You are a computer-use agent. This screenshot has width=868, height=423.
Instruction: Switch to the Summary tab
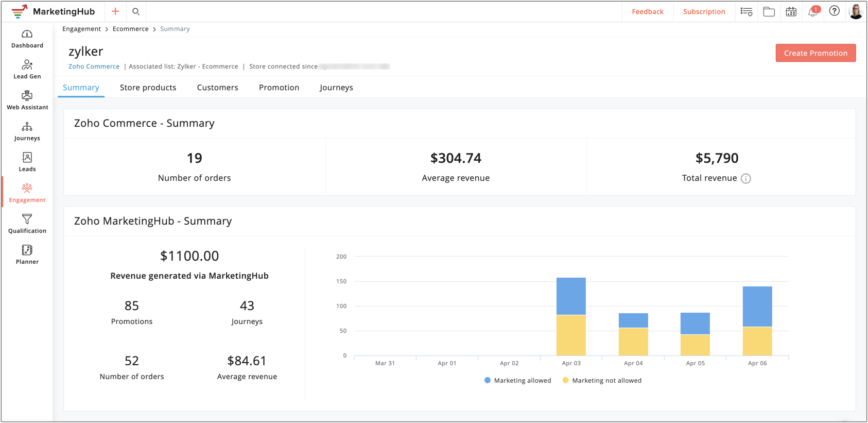(81, 88)
